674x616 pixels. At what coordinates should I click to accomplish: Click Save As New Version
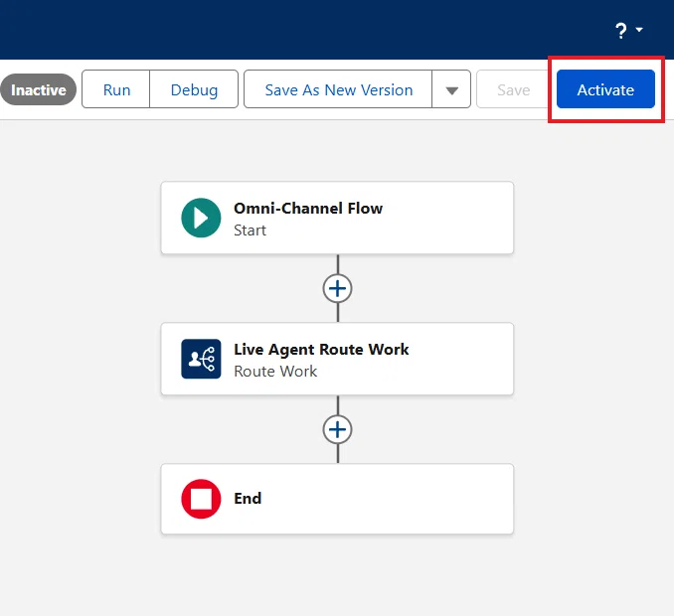[338, 89]
